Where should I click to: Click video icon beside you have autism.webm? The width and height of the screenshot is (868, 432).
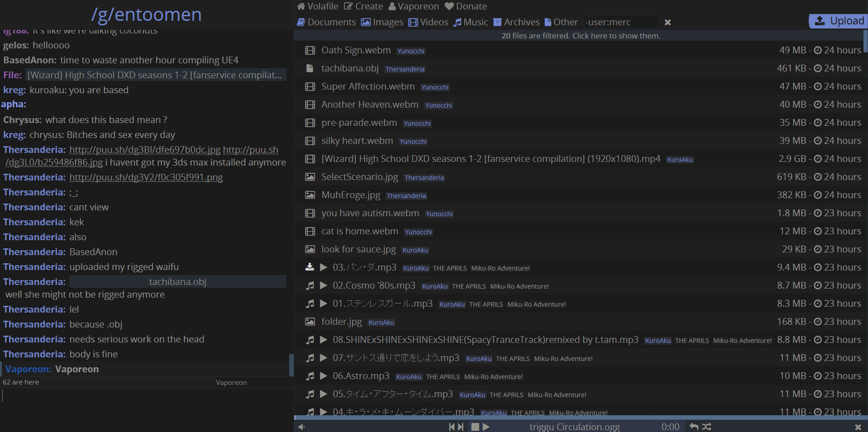point(310,213)
